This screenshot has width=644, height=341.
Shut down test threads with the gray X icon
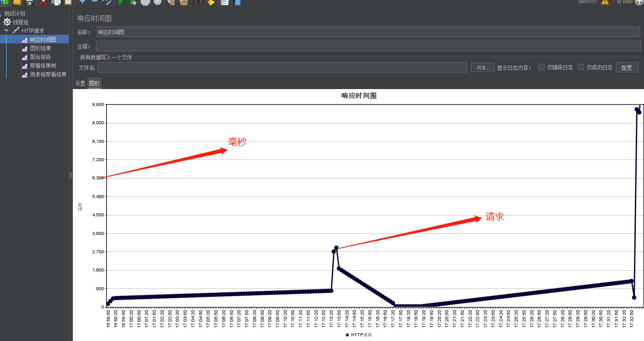pyautogui.click(x=158, y=2)
